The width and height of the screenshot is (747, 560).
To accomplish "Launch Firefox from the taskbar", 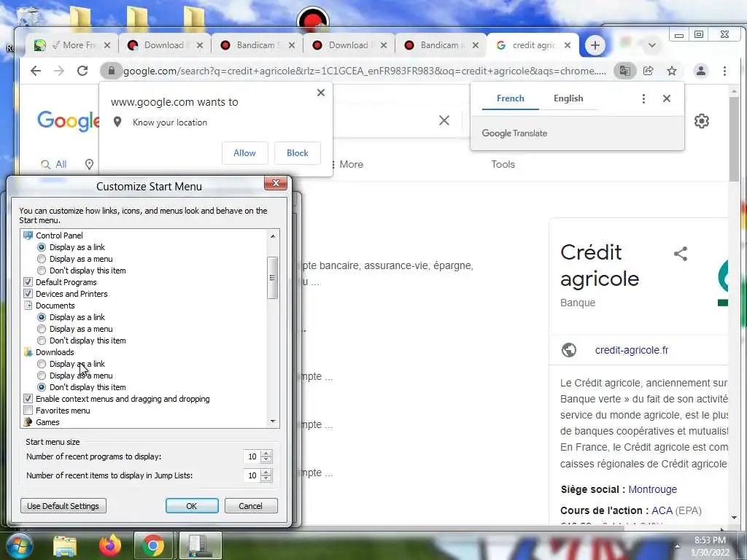I will click(110, 545).
